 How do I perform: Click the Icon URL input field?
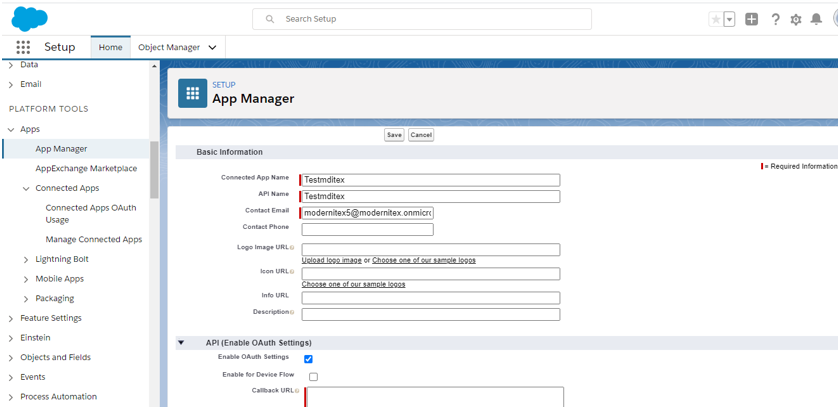431,274
